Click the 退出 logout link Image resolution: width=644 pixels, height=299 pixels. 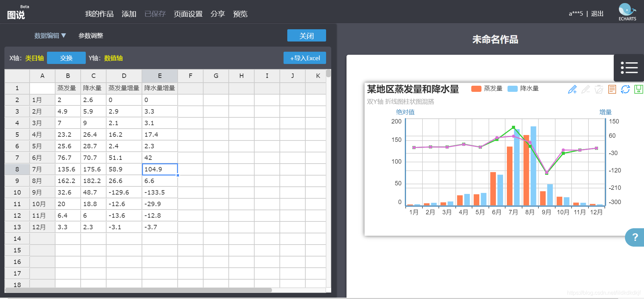(597, 14)
